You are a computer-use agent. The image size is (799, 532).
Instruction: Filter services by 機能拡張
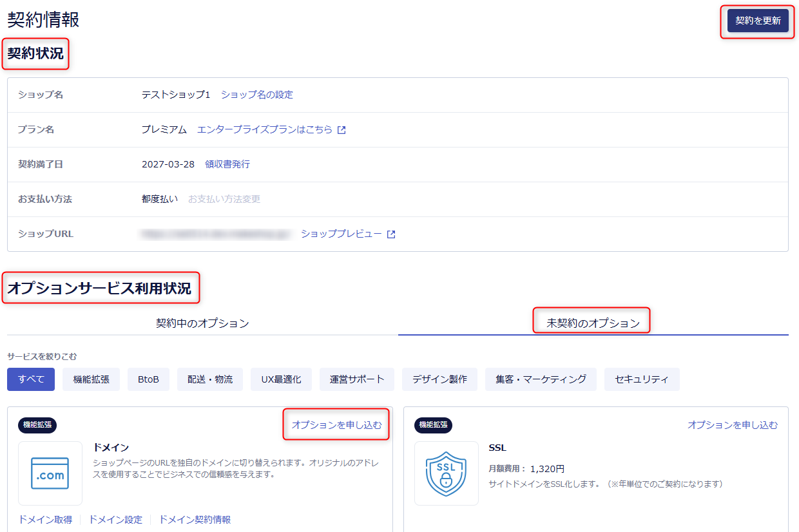tap(91, 379)
